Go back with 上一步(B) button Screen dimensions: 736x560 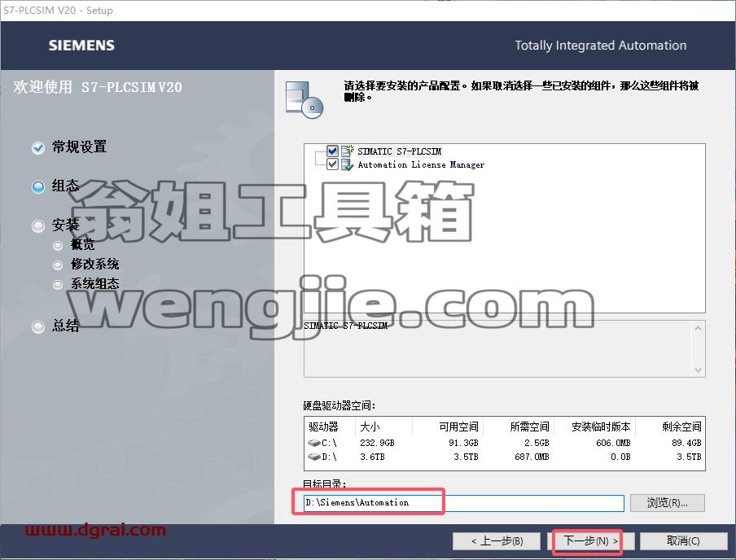point(497,541)
